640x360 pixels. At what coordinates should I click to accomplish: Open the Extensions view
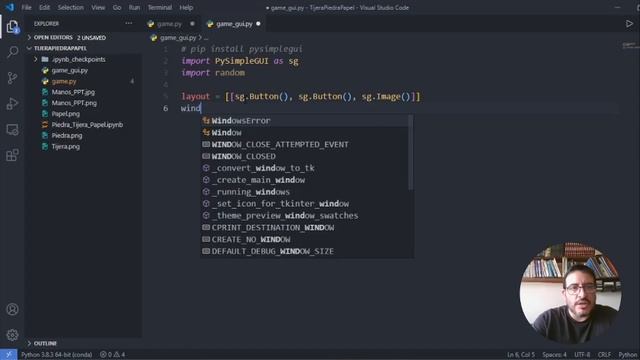coord(12,155)
